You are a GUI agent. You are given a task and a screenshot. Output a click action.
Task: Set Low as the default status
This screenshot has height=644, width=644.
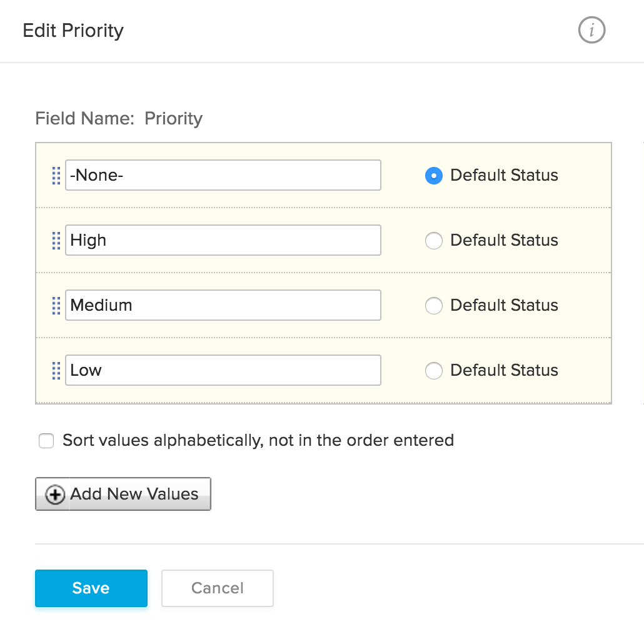433,371
